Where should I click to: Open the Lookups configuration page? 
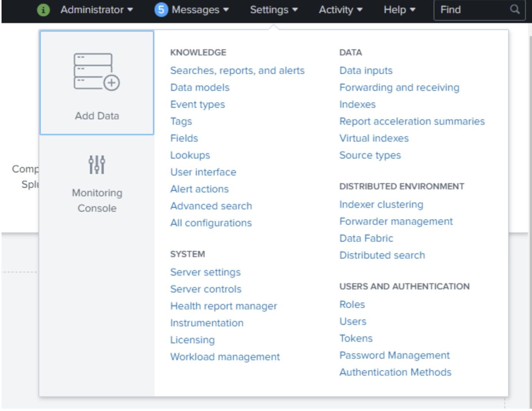click(x=191, y=155)
